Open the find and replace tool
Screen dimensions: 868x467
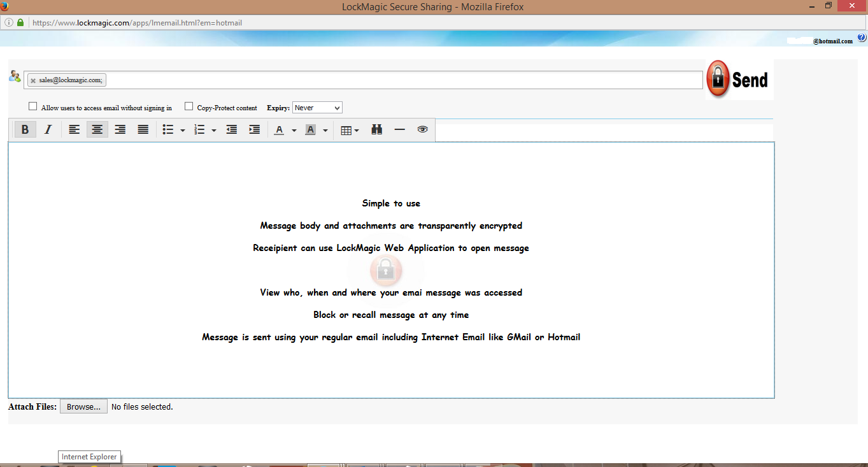point(376,129)
